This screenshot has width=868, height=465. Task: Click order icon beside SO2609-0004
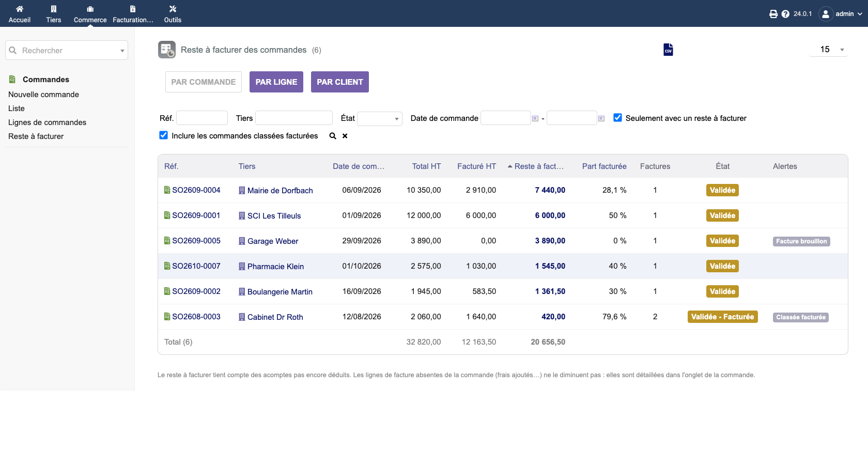pos(167,190)
